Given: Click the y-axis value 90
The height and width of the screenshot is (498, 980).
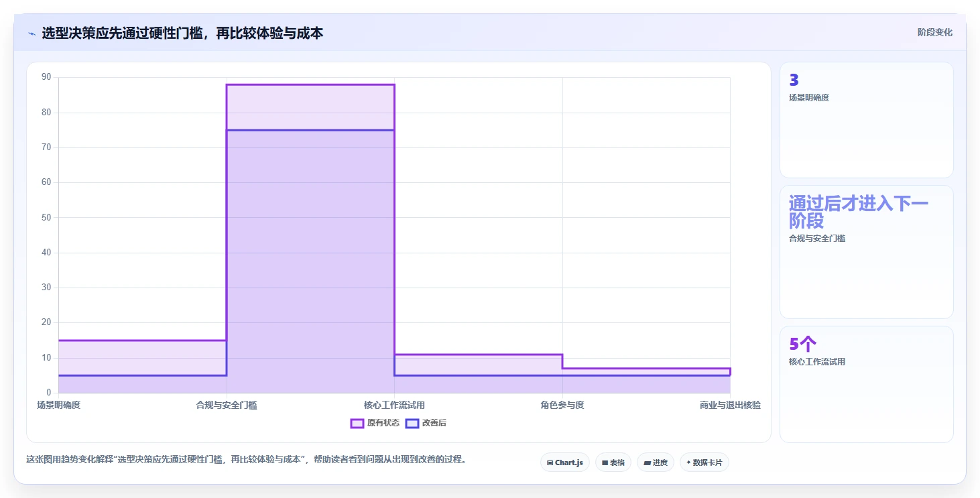Looking at the screenshot, I should tap(47, 77).
